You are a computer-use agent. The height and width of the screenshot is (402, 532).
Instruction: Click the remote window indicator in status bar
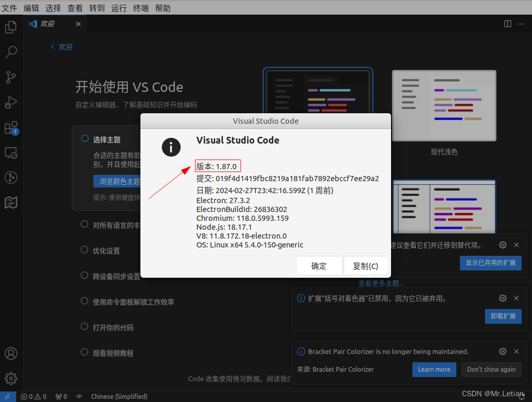click(x=8, y=397)
